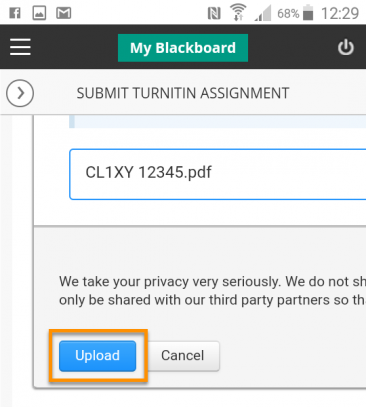366x407 pixels.
Task: Open the hamburger navigation menu
Action: 20,47
